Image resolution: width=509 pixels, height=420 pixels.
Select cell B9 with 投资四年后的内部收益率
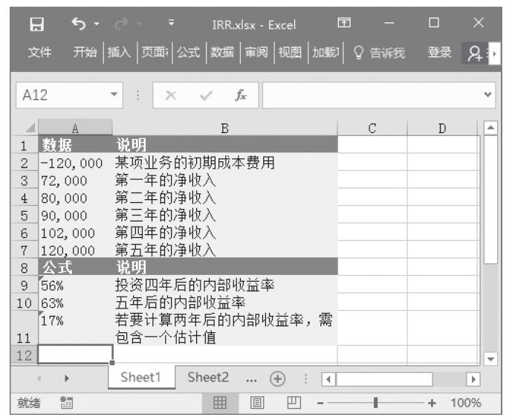pyautogui.click(x=225, y=283)
